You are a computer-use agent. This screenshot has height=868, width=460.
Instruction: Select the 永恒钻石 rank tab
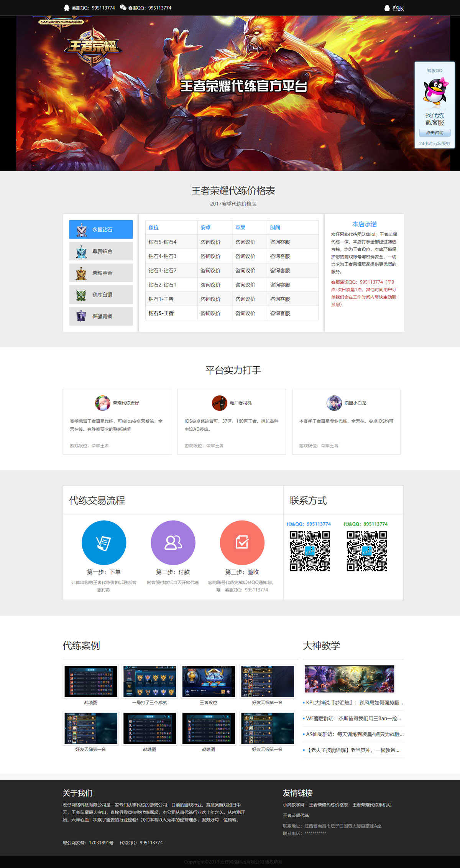tap(101, 229)
